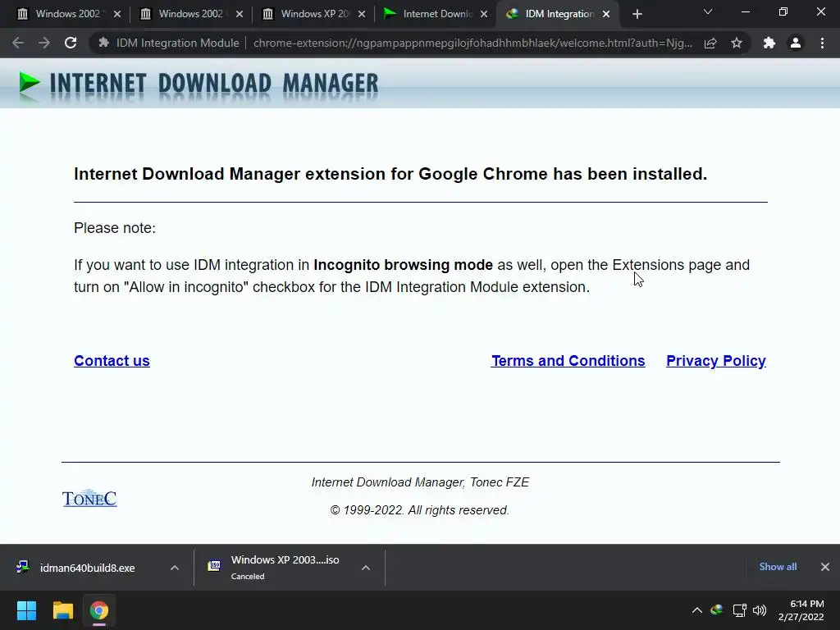The width and height of the screenshot is (840, 630).
Task: Open the Chrome profile avatar menu
Action: point(796,43)
